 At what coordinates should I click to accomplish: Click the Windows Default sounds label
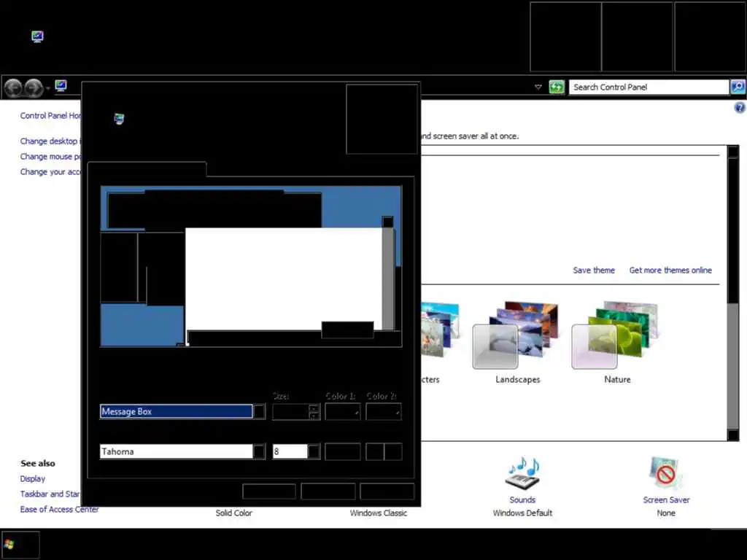(x=522, y=513)
